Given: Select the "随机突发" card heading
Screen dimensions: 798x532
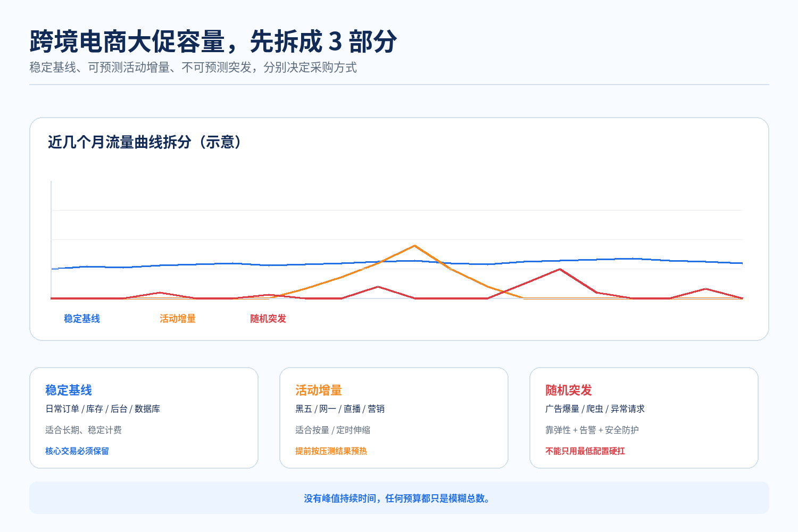Looking at the screenshot, I should point(569,390).
